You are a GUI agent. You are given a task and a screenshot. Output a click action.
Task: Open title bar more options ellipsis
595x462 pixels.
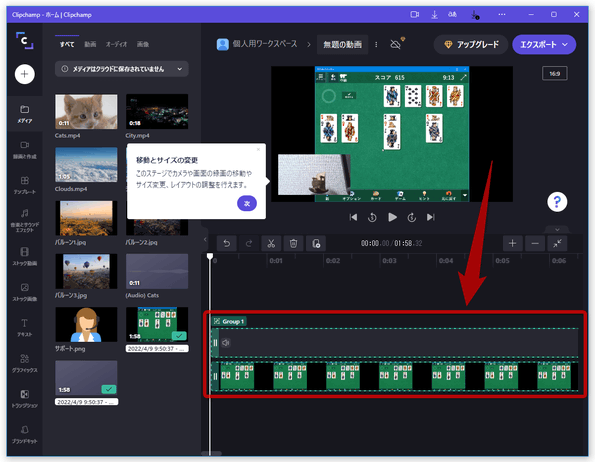click(502, 14)
